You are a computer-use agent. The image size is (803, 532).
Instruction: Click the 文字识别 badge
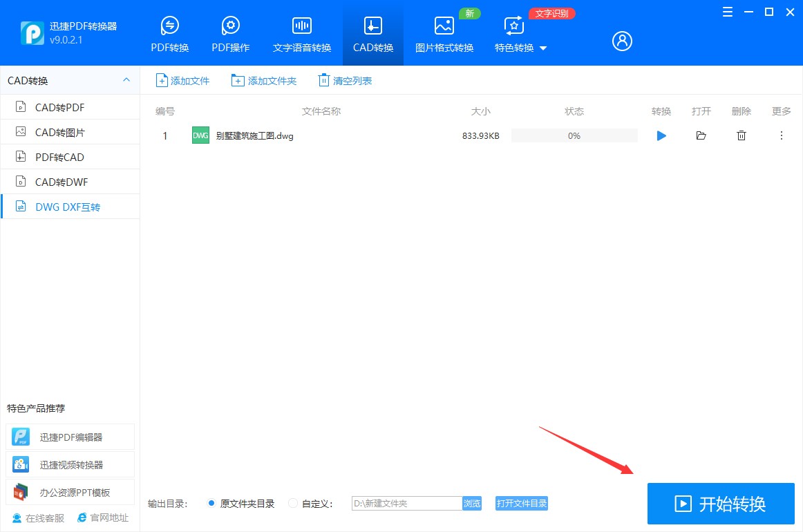point(551,13)
